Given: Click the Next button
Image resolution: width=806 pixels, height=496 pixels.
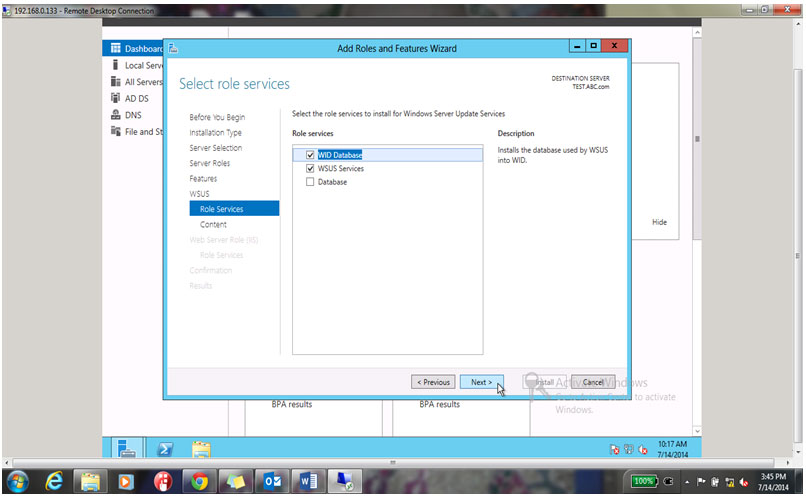Looking at the screenshot, I should point(482,382).
